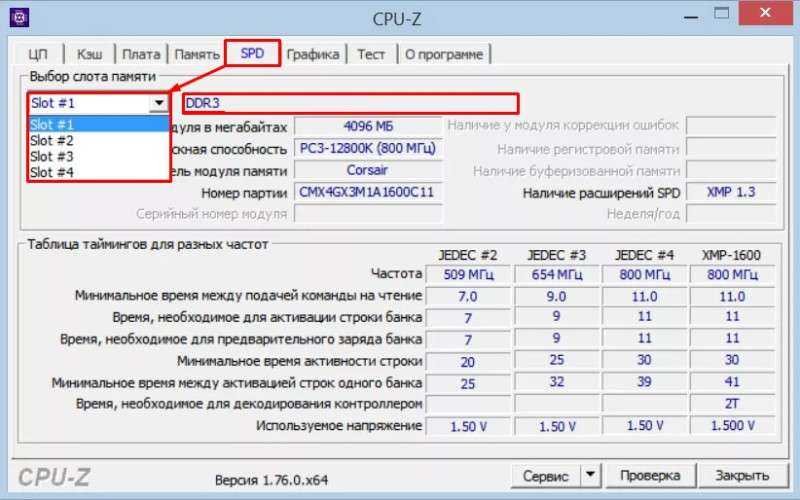Open the О программе tab
800x500 pixels.
(444, 54)
